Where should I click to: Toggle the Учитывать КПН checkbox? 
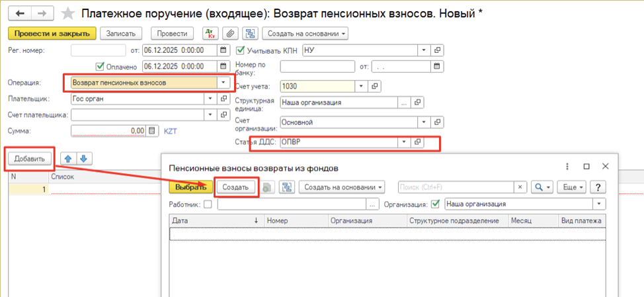tap(241, 50)
